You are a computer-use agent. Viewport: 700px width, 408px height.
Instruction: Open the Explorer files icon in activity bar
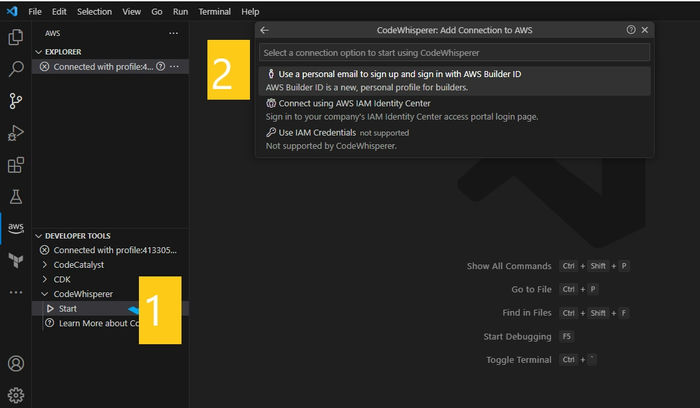pyautogui.click(x=16, y=37)
